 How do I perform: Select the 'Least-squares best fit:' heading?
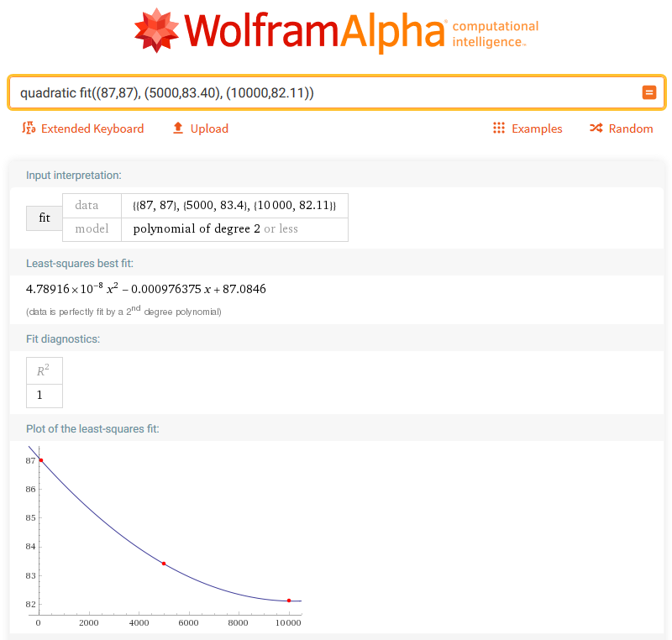[80, 264]
